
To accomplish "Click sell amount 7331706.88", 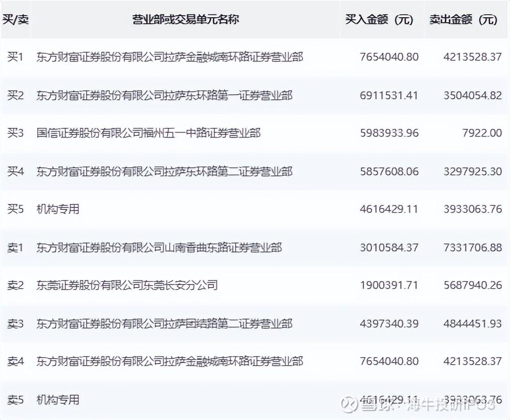I will 472,248.
